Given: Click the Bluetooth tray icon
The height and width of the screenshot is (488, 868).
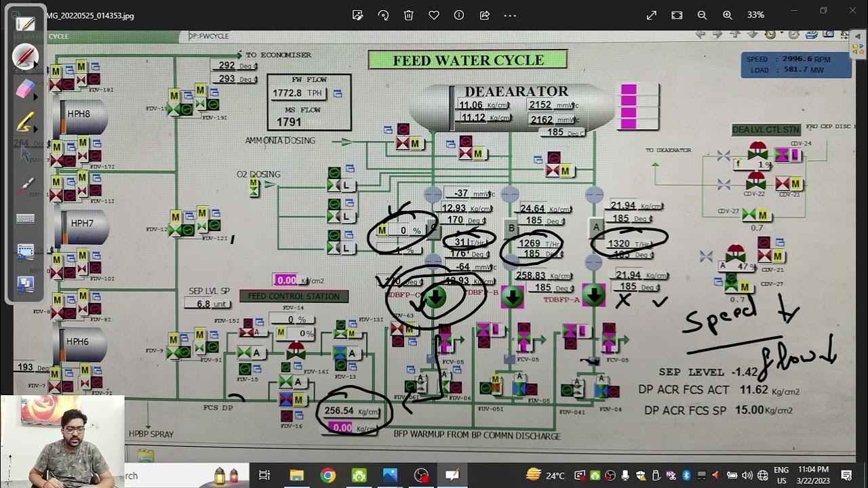Looking at the screenshot, I should 686,475.
